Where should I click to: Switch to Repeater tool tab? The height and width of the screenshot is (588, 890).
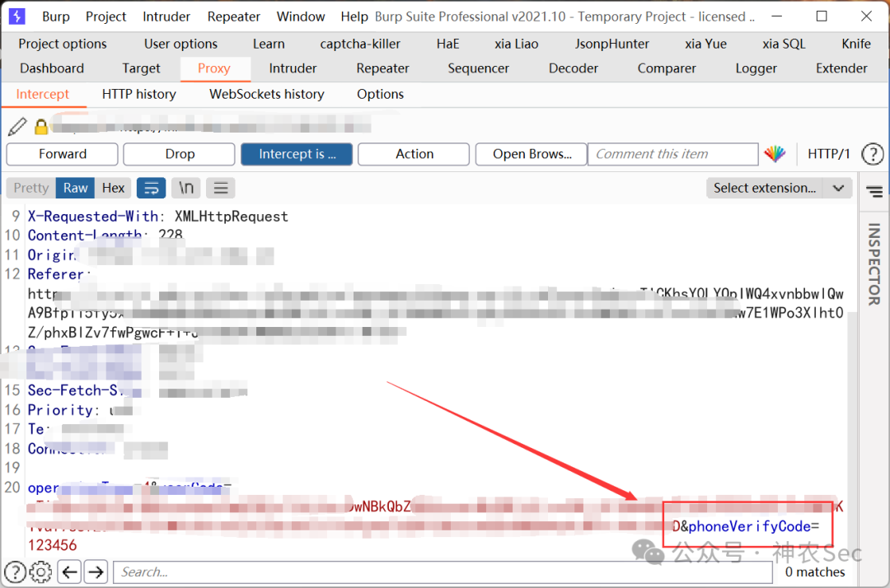382,68
